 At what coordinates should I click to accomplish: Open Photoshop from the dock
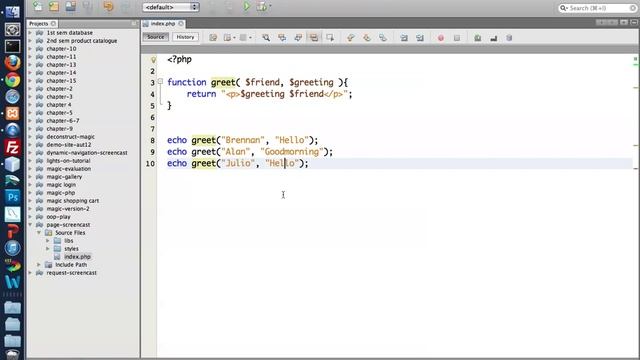pos(12,197)
